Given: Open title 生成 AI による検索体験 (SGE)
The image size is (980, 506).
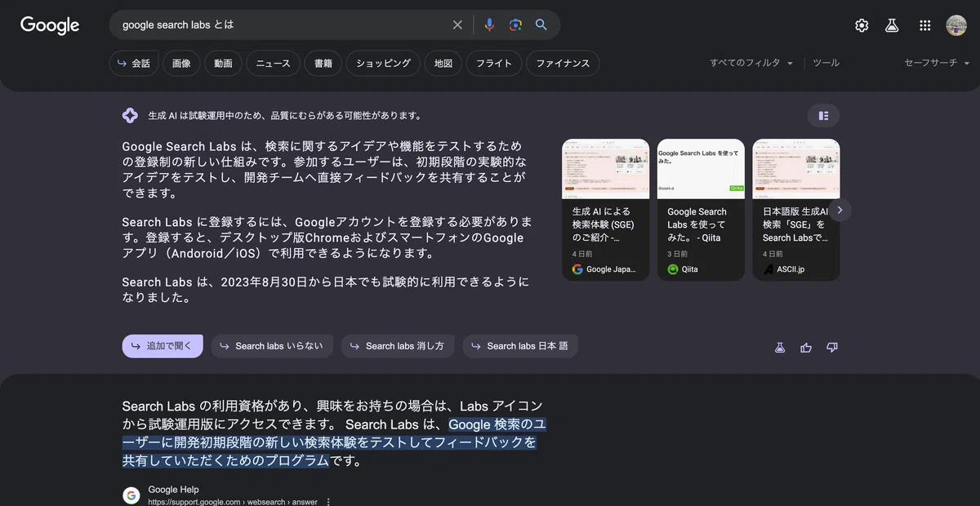Looking at the screenshot, I should pos(603,224).
